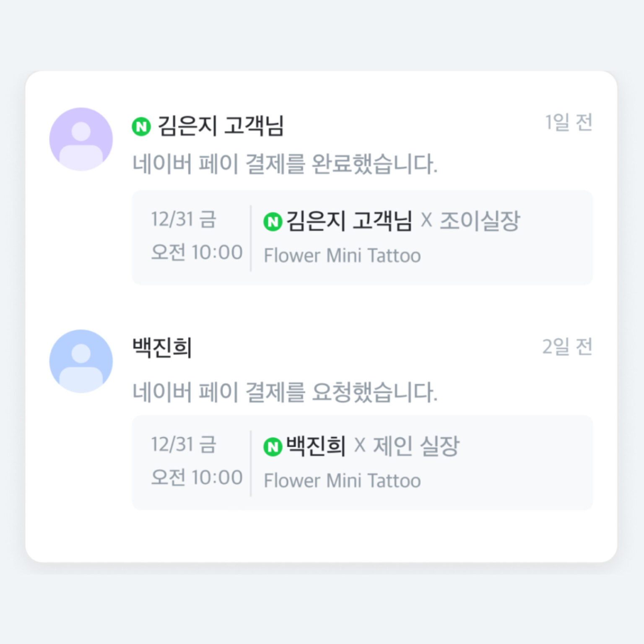Open the 김은지 고객님 notification title
The width and height of the screenshot is (644, 644).
[x=221, y=126]
